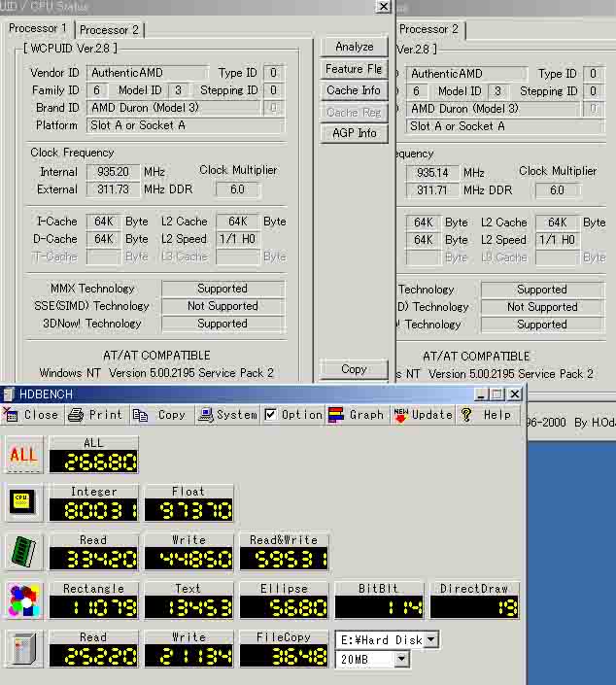616x685 pixels.
Task: Click the Internal 935.20 frequency field
Action: 113,172
